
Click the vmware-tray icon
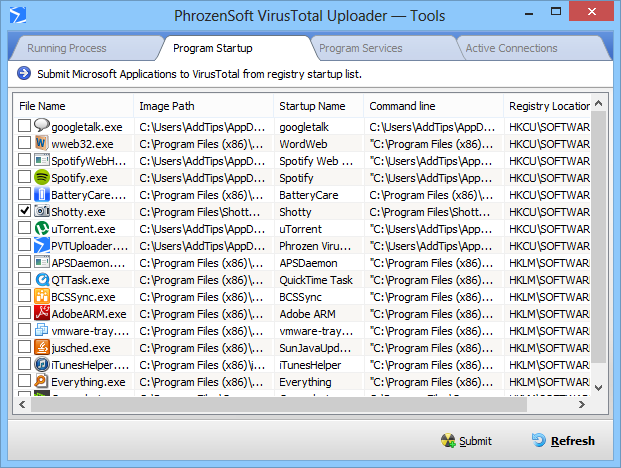42,330
